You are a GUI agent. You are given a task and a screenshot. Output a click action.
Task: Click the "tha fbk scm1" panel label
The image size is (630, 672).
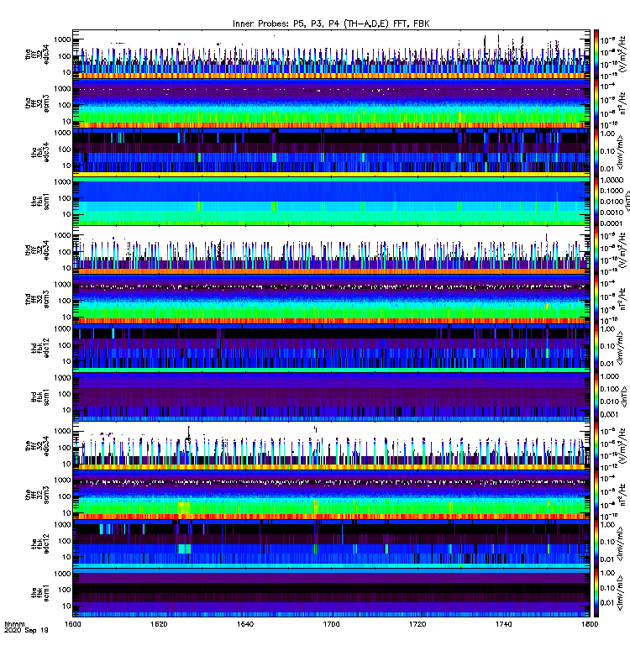(40, 201)
